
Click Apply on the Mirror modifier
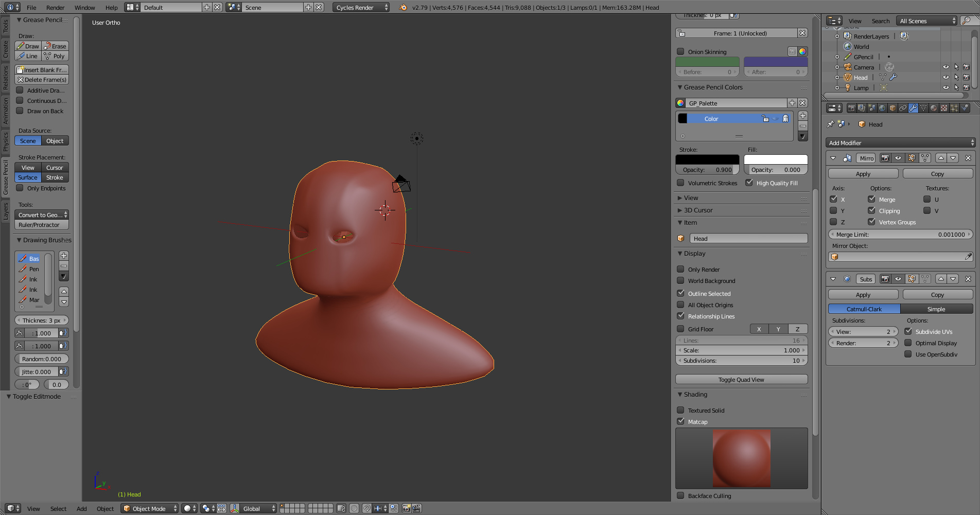863,173
